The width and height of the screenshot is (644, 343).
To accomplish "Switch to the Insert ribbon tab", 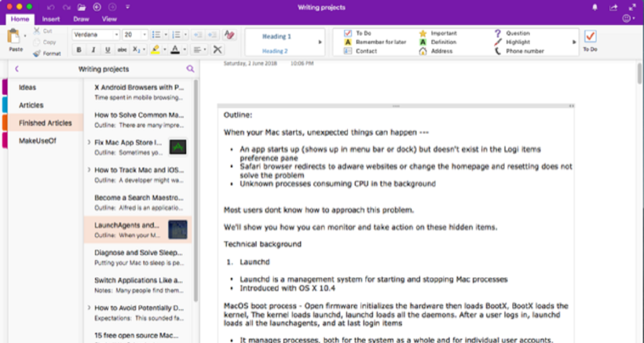I will [51, 19].
